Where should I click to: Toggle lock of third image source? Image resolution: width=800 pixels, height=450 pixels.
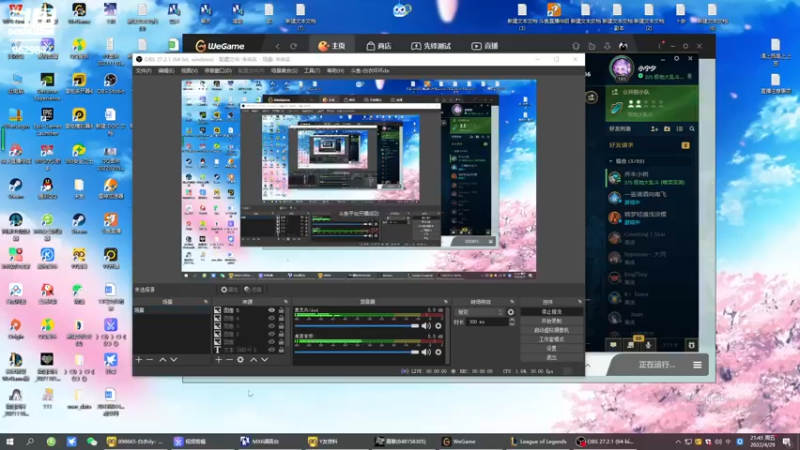pyautogui.click(x=281, y=326)
